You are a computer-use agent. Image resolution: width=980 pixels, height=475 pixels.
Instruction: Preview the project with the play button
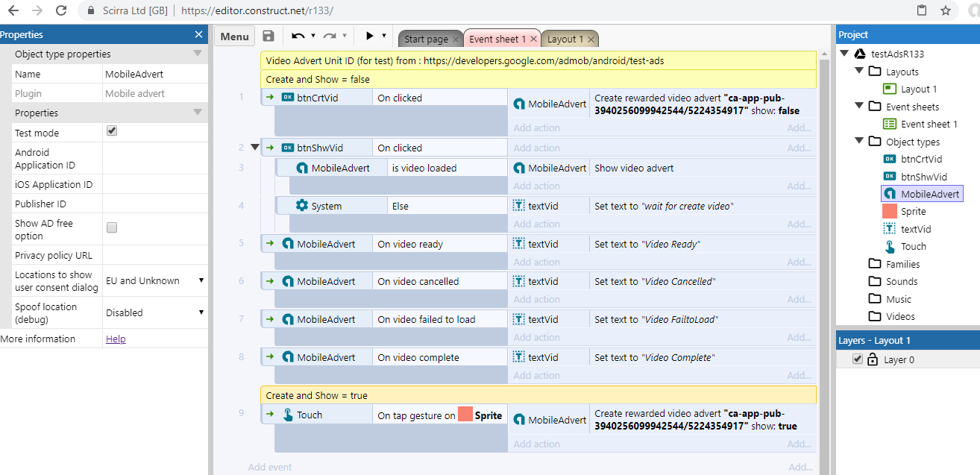tap(369, 36)
